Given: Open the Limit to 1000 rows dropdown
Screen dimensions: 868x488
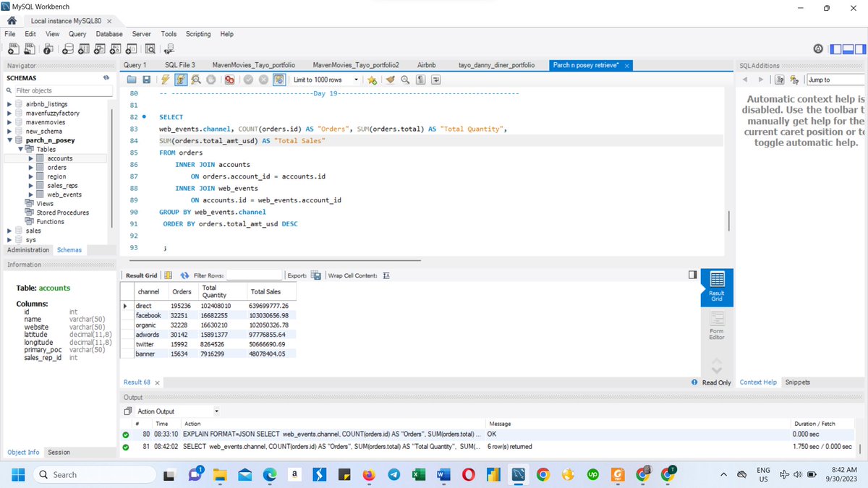Looking at the screenshot, I should pos(356,80).
